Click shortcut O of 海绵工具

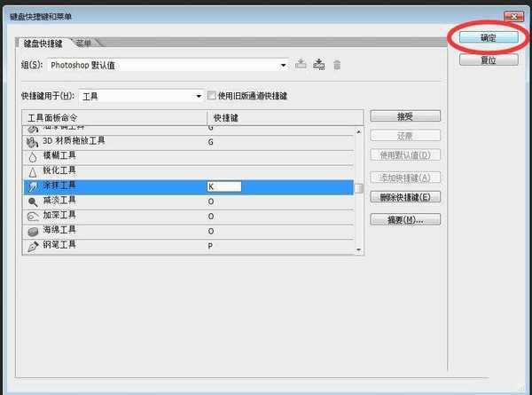pos(211,232)
